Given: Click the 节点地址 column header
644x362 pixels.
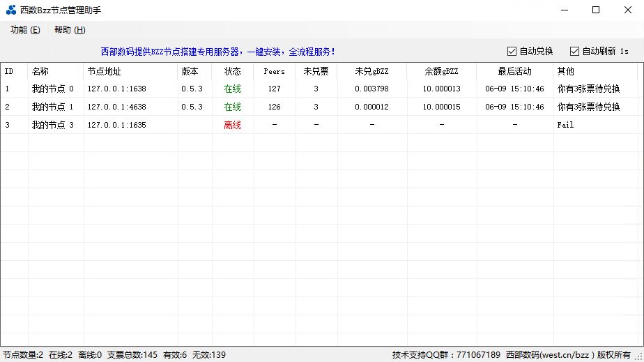Looking at the screenshot, I should tap(104, 71).
